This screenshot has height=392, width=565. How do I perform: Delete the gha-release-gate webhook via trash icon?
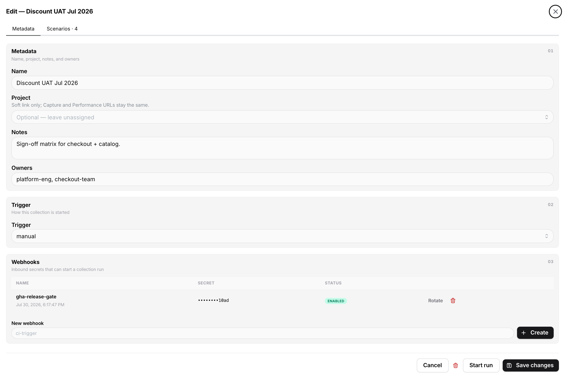tap(453, 300)
